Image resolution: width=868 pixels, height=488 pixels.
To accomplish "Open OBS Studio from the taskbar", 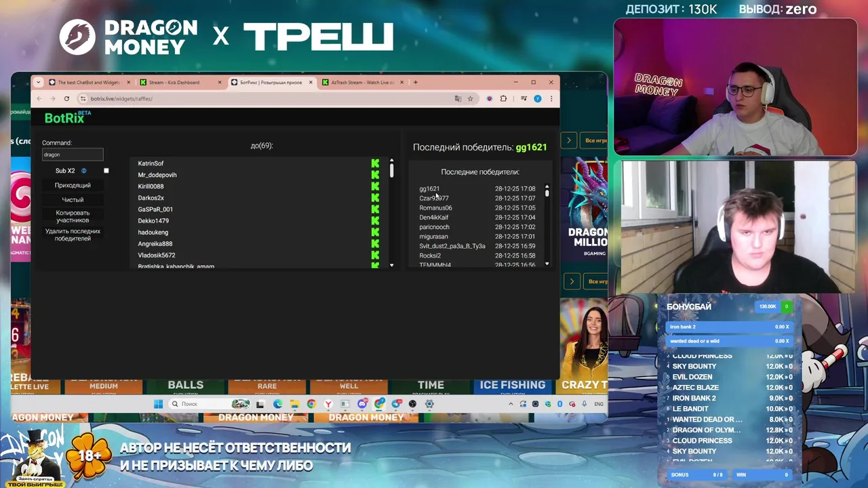I will click(x=412, y=404).
